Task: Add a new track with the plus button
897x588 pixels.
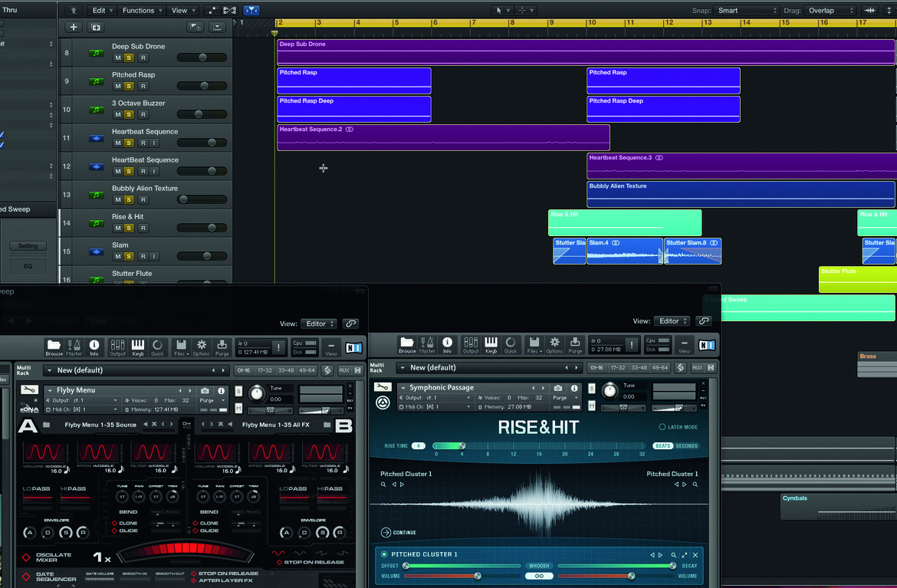Action: [74, 27]
